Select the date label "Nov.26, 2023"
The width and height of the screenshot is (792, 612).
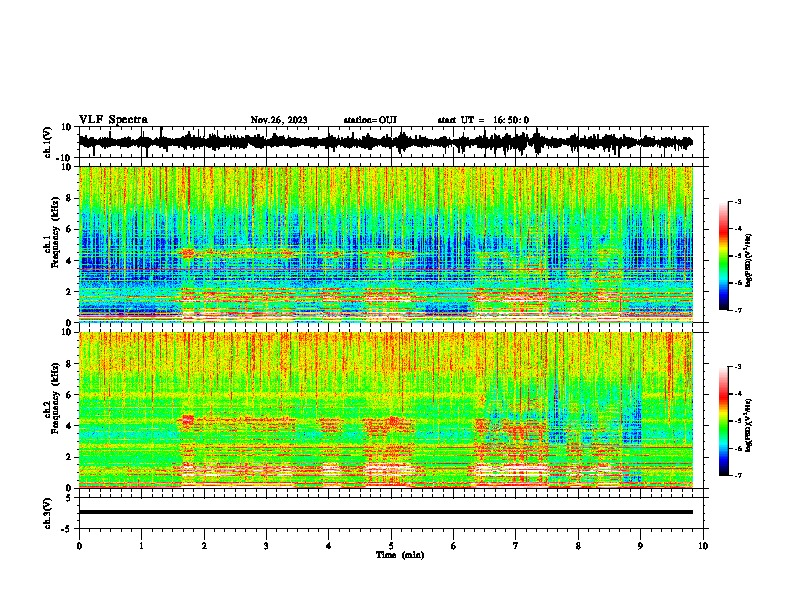[279, 120]
